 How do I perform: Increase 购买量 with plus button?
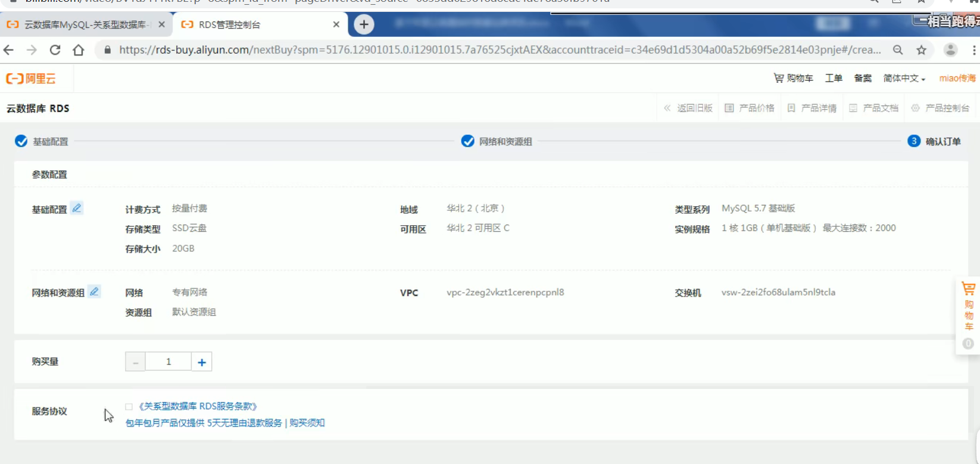point(202,362)
